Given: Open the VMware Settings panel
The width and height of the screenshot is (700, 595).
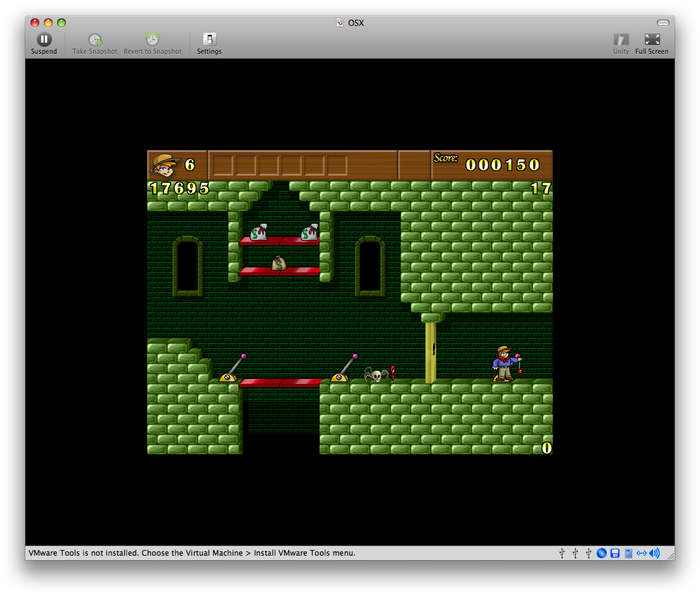Looking at the screenshot, I should coord(209,40).
